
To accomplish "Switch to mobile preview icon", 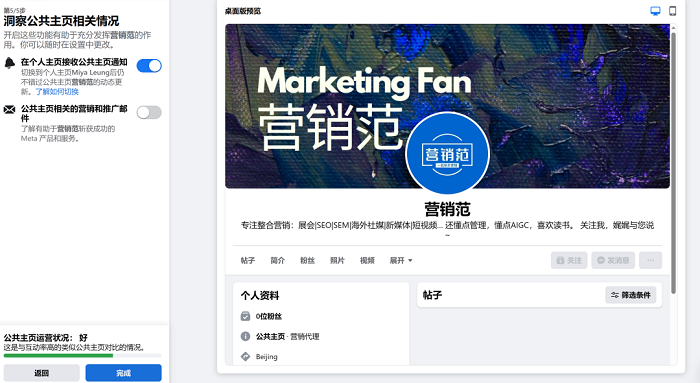I will [x=672, y=11].
